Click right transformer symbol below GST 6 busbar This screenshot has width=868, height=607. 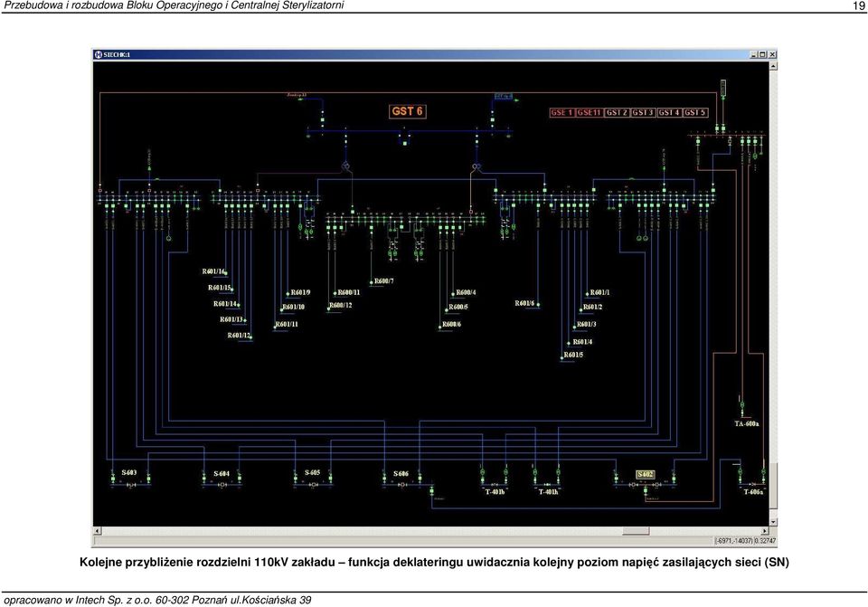click(x=476, y=166)
